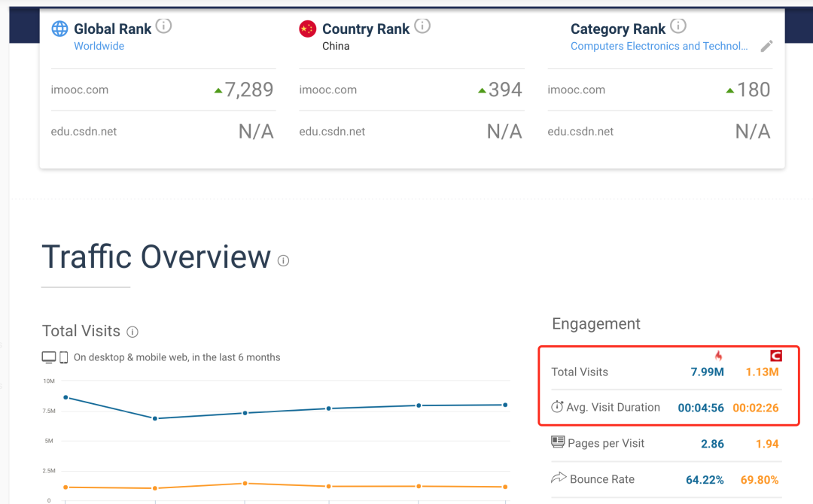The height and width of the screenshot is (504, 813).
Task: Click the 69.80% bounce rate value
Action: click(x=760, y=480)
